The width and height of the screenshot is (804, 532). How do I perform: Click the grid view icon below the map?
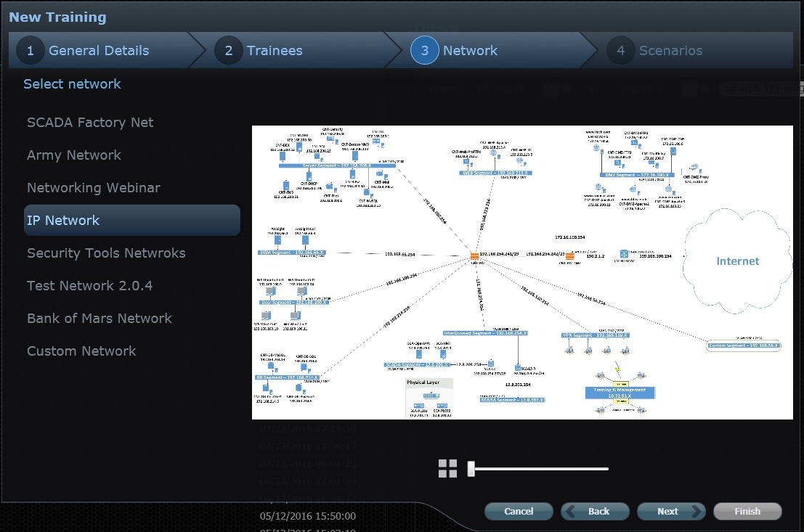[447, 468]
